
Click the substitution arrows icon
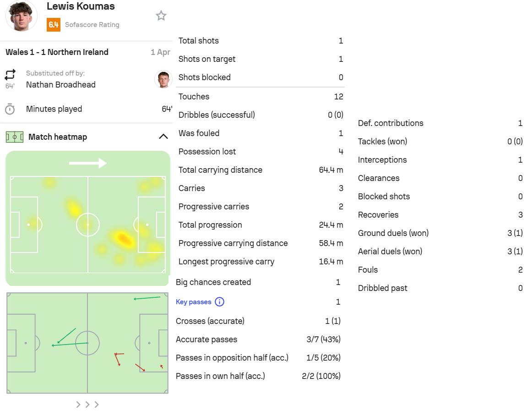pos(10,75)
